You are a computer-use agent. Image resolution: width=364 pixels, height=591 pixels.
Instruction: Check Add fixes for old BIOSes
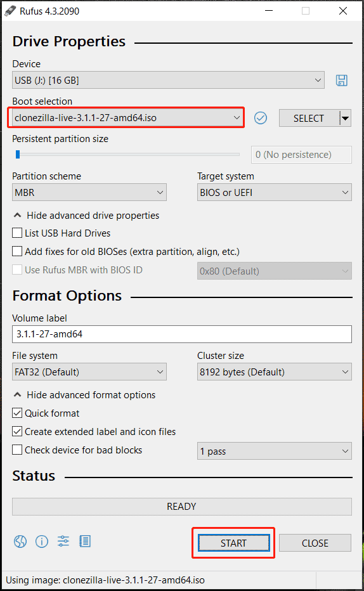17,251
